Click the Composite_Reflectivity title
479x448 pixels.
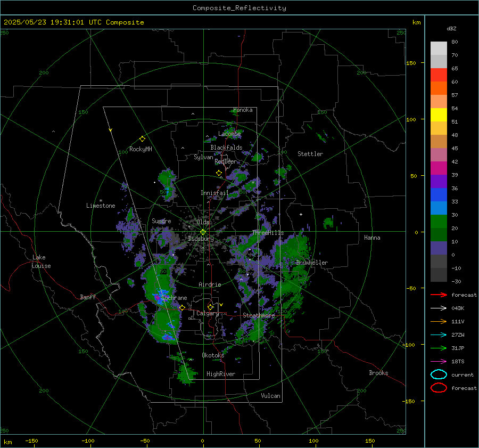pos(240,8)
